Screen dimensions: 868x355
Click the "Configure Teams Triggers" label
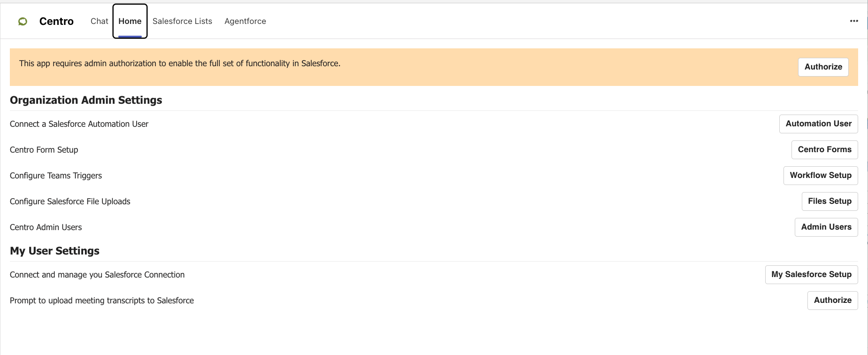click(56, 176)
